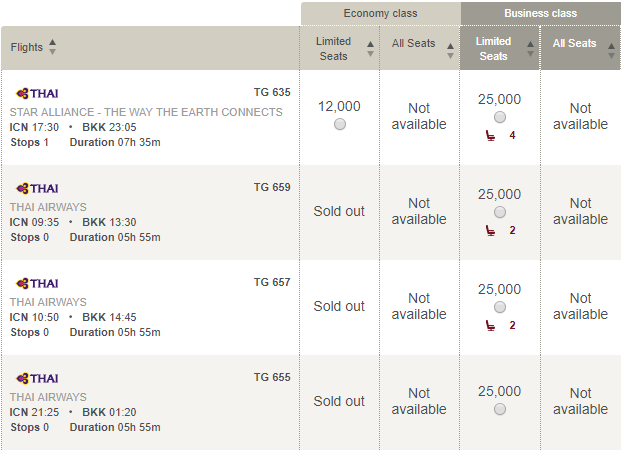Click the Thai logo on flight TG 635
Image resolution: width=621 pixels, height=450 pixels.
37,93
